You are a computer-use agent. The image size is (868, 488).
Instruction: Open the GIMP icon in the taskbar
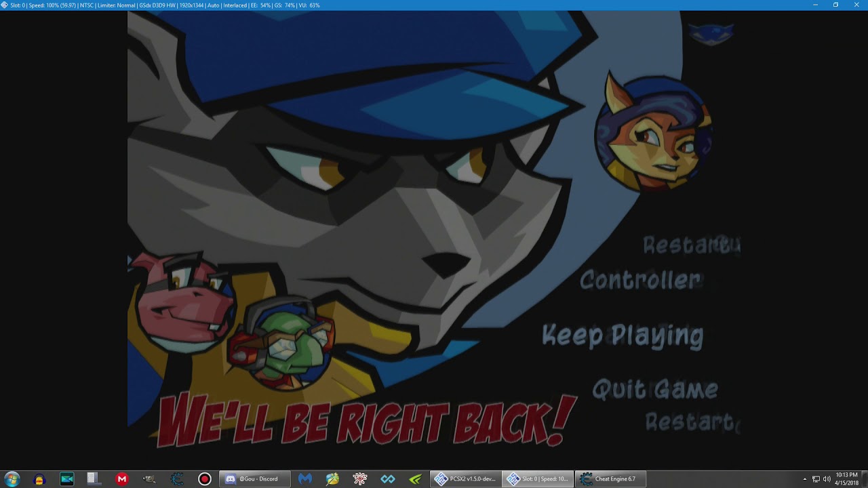click(149, 479)
